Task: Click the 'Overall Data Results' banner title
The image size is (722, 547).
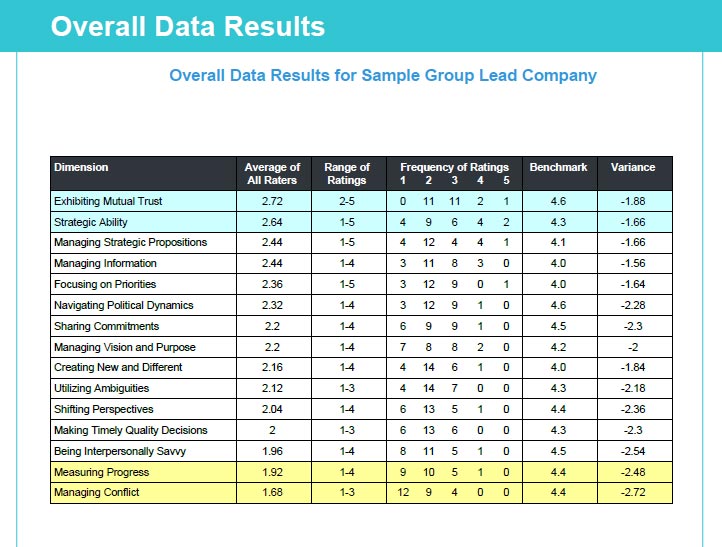Action: pos(187,26)
